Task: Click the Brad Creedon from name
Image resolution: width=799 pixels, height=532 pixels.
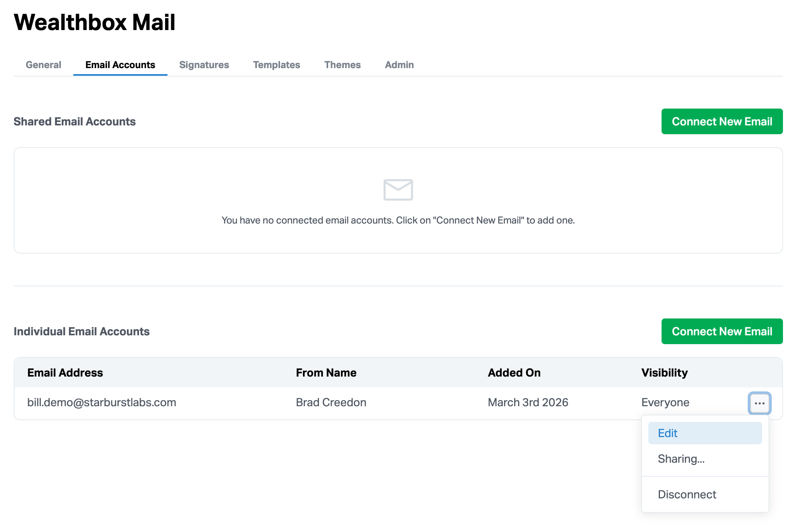Action: [331, 402]
